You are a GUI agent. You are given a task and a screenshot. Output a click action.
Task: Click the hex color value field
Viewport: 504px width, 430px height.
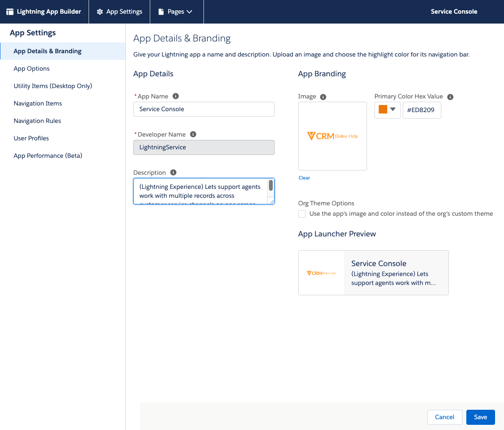(422, 110)
